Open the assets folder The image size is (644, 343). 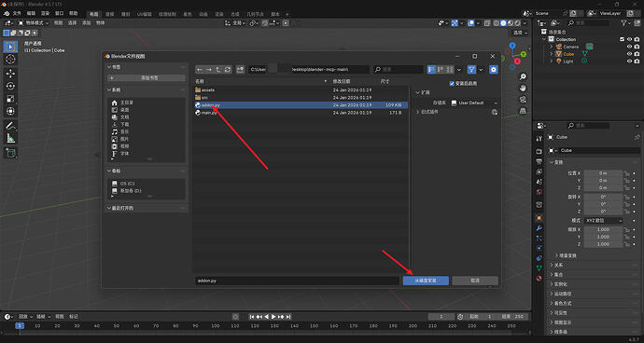pyautogui.click(x=208, y=89)
